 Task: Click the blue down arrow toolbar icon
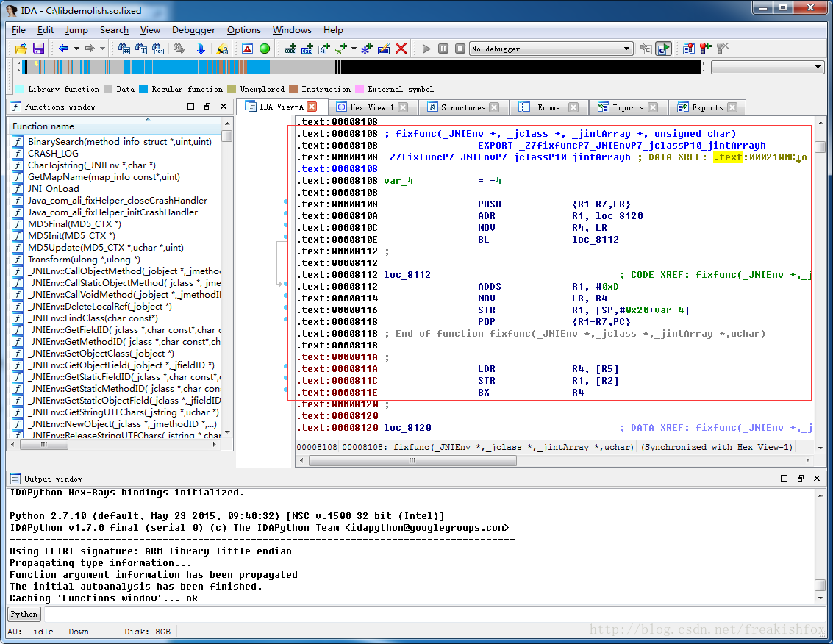tap(200, 49)
